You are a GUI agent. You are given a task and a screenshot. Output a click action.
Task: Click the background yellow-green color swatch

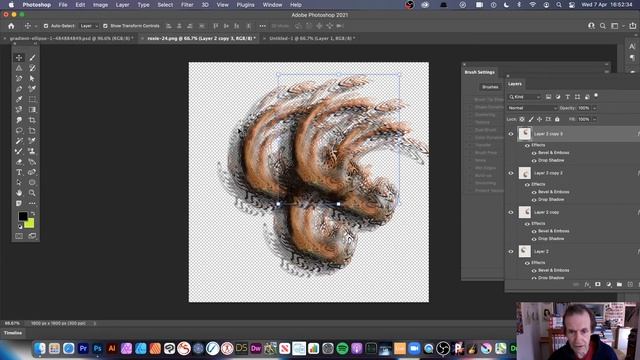(x=30, y=224)
